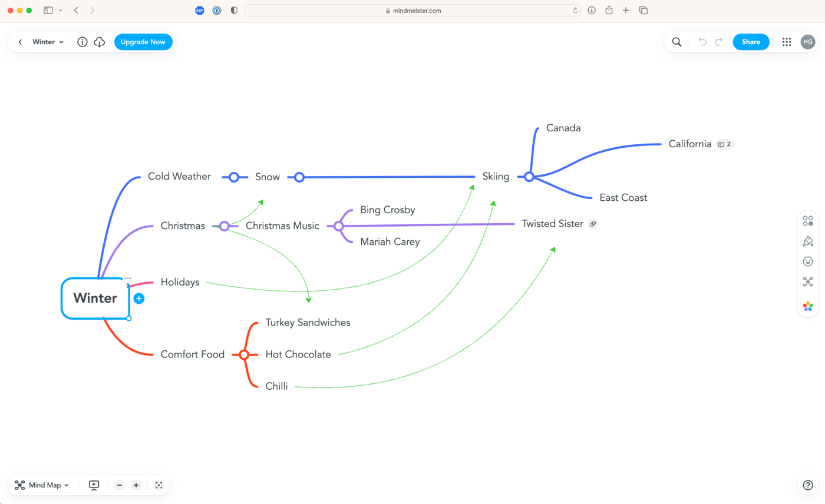Redo the last action
The height and width of the screenshot is (504, 825).
[719, 42]
